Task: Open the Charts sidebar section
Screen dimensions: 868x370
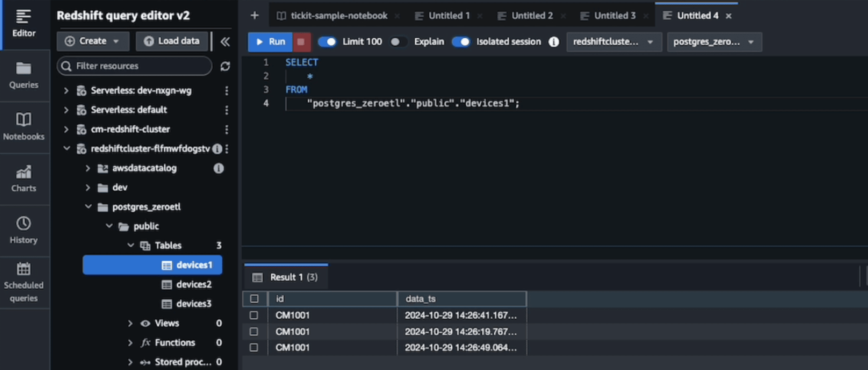Action: click(24, 179)
